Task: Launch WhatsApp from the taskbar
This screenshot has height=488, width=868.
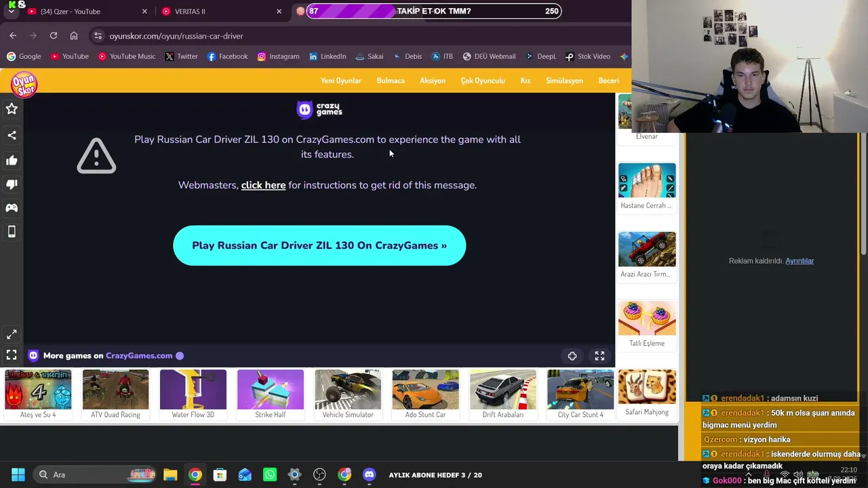Action: click(x=270, y=474)
